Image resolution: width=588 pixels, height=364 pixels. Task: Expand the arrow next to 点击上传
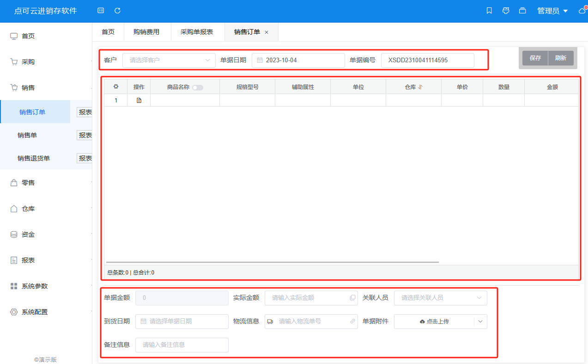point(480,322)
